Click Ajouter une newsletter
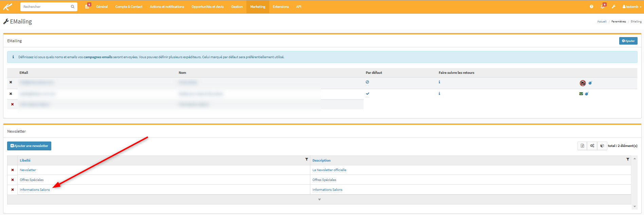Screen dimensions: 644x215 point(29,146)
